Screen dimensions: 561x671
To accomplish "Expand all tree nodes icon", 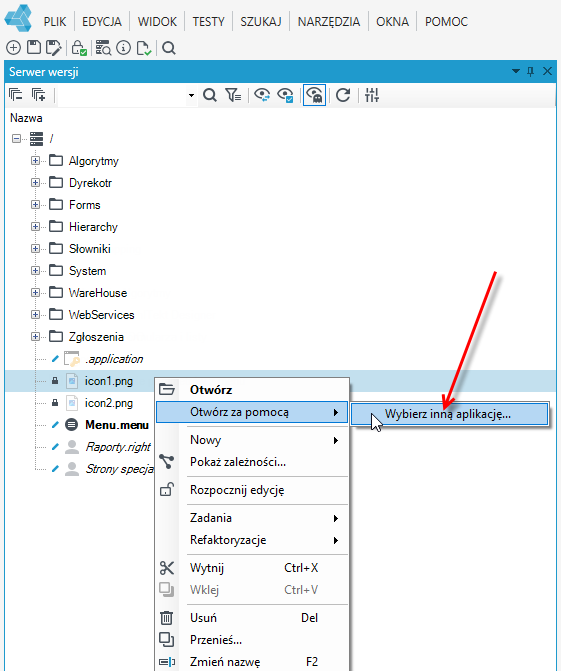I will 39,95.
